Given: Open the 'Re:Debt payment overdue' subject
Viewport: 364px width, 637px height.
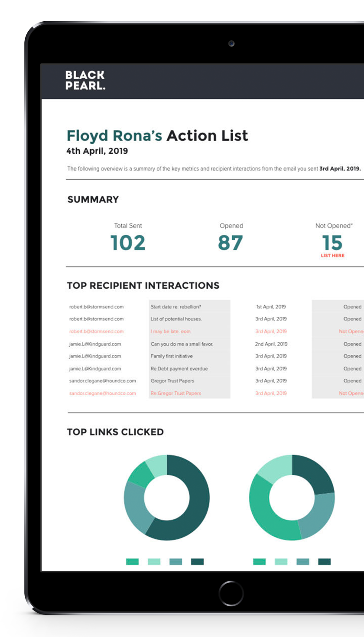Looking at the screenshot, I should (179, 369).
